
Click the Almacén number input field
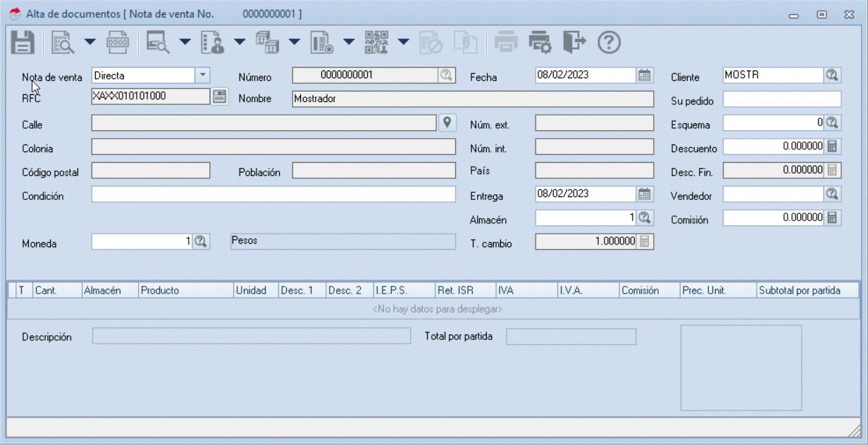pos(586,218)
